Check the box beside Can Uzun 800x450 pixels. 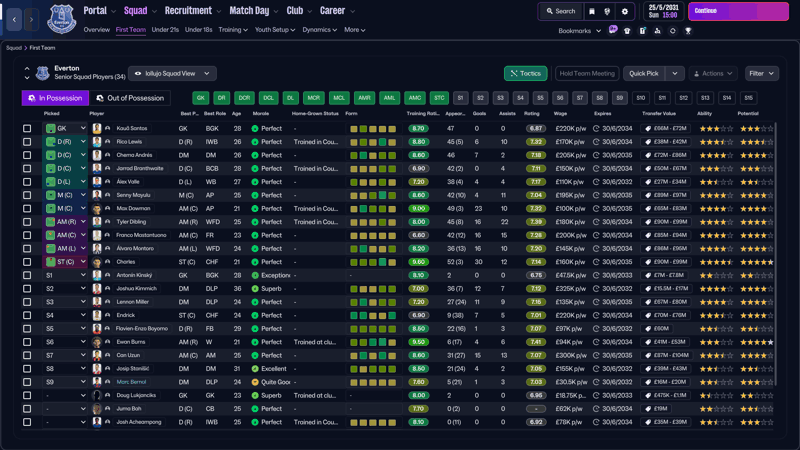coord(27,356)
